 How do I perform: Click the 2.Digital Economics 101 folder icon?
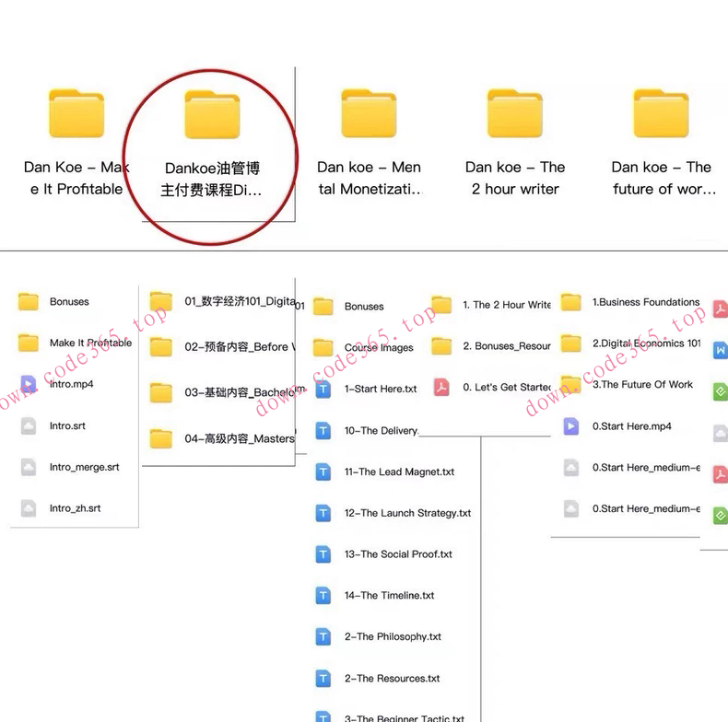coord(571,344)
